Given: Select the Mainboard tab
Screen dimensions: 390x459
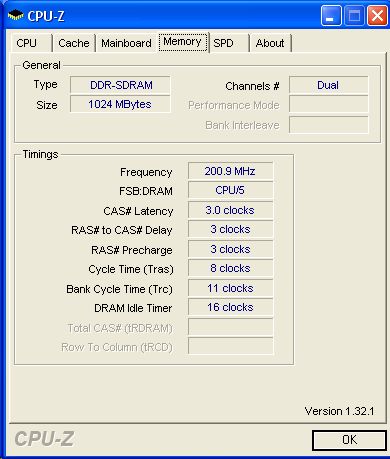Looking at the screenshot, I should click(126, 43).
